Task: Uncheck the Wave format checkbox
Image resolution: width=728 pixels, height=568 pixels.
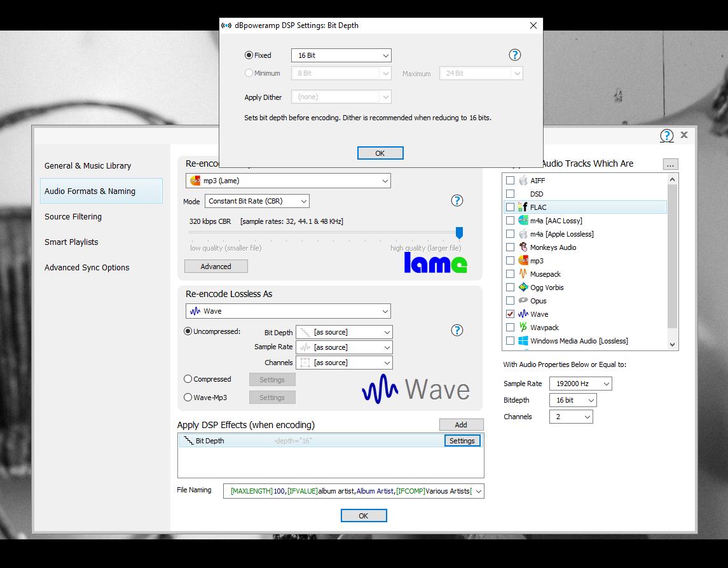Action: pyautogui.click(x=510, y=314)
